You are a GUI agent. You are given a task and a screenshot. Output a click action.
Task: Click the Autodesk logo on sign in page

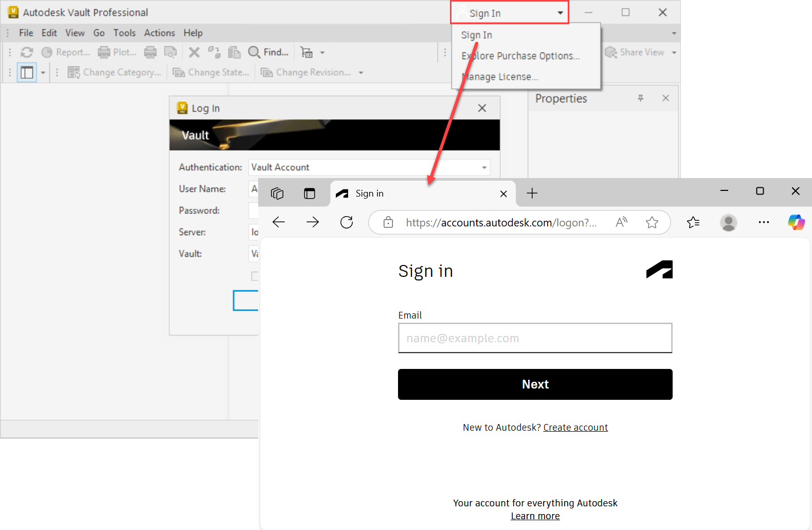pos(659,270)
